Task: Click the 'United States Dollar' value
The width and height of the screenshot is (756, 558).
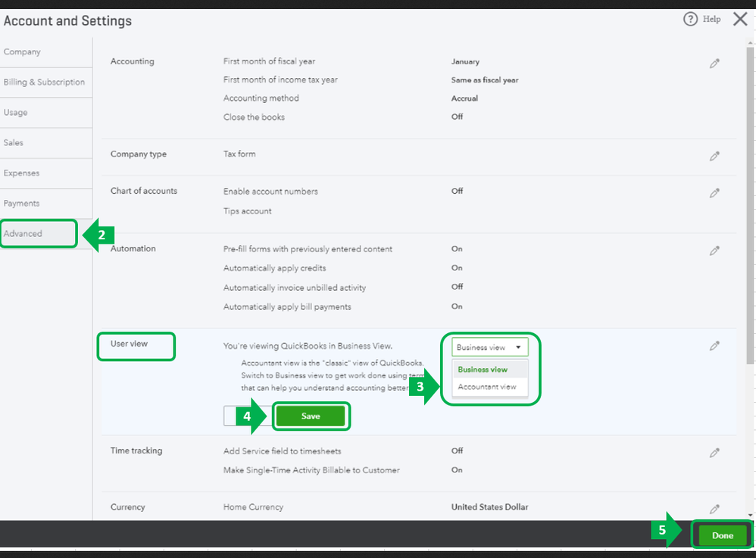Action: pos(489,507)
